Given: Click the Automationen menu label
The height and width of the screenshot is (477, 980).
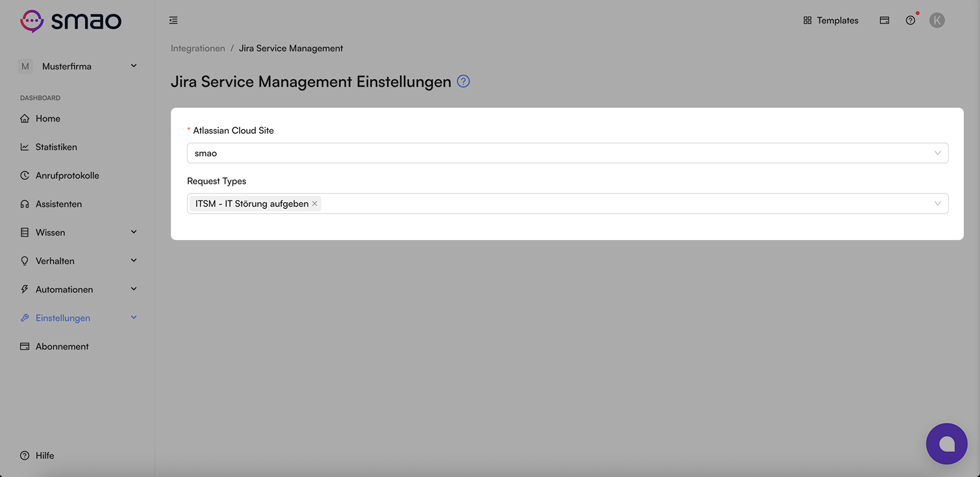Looking at the screenshot, I should [64, 289].
